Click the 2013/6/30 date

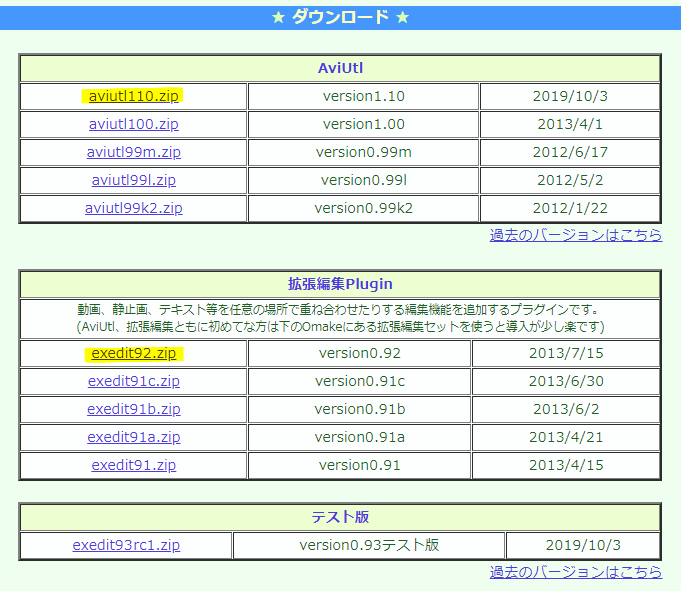click(x=566, y=381)
